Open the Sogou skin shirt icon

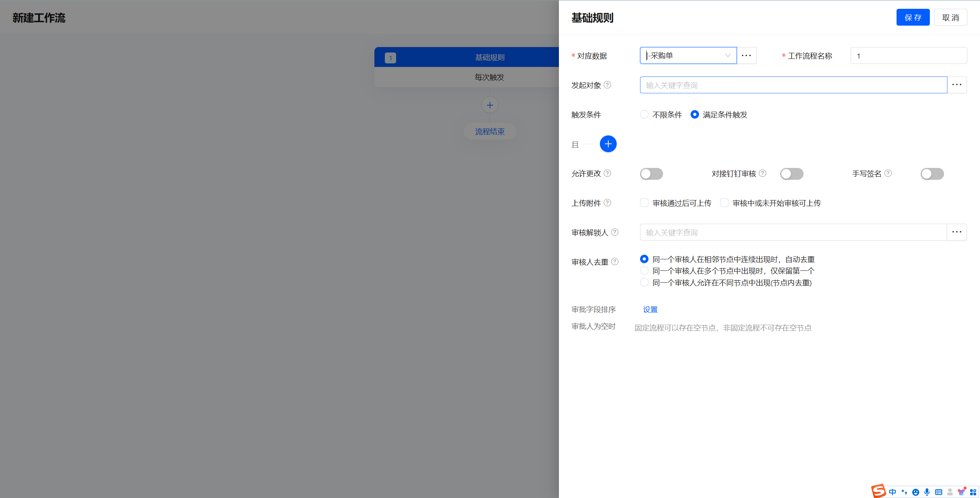(961, 492)
